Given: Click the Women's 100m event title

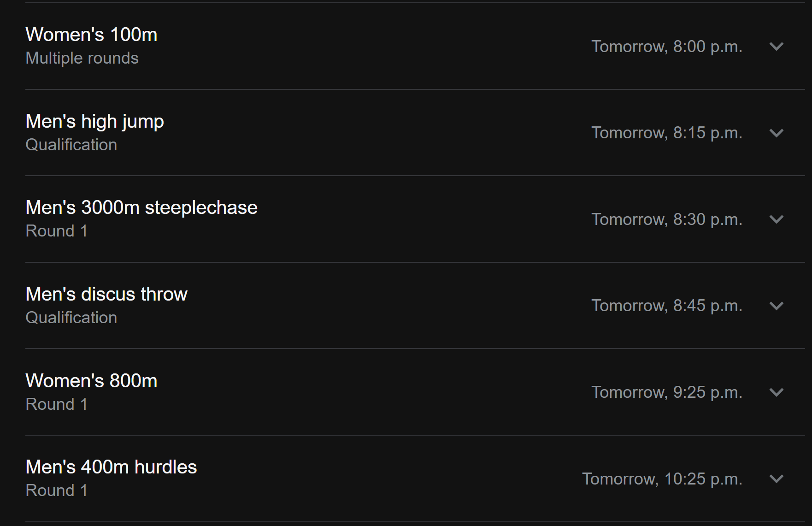Looking at the screenshot, I should pos(91,35).
